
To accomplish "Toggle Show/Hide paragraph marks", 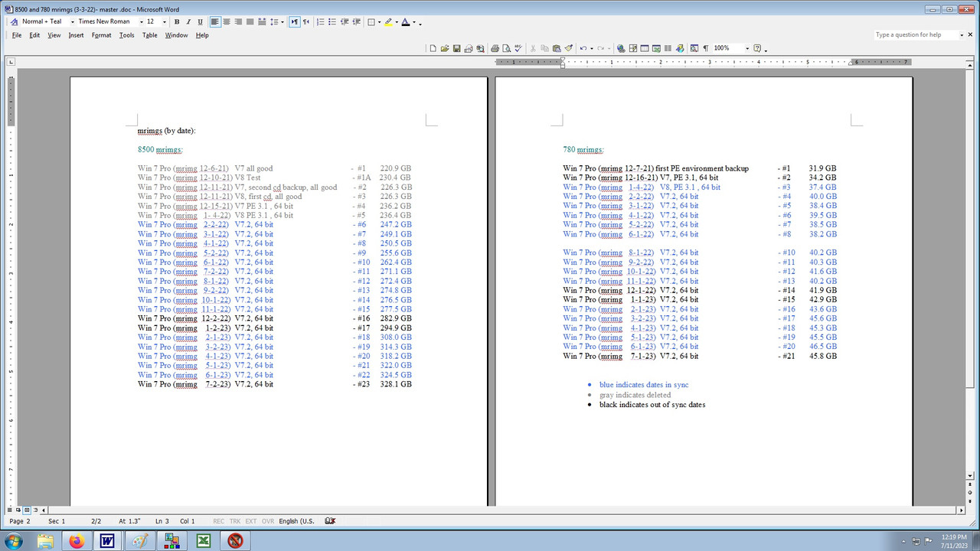I will pos(706,48).
